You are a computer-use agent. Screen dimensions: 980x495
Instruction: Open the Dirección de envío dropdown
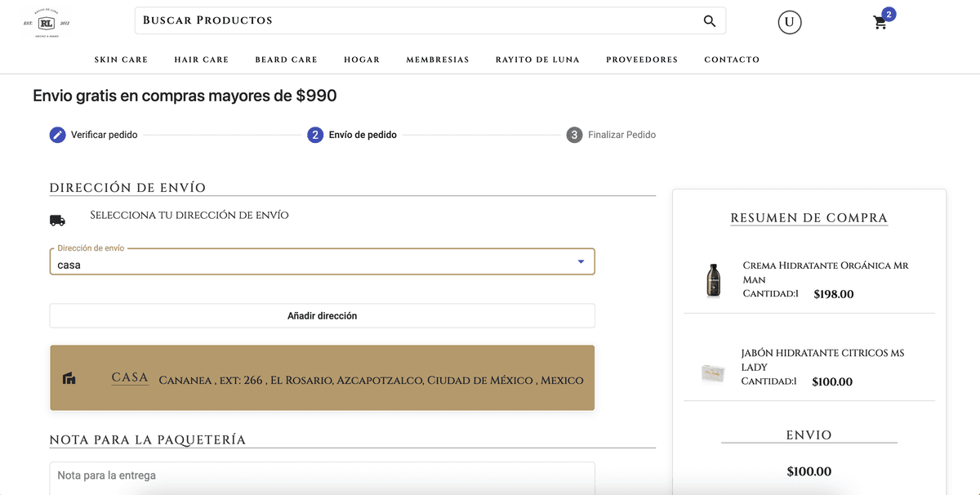[322, 261]
